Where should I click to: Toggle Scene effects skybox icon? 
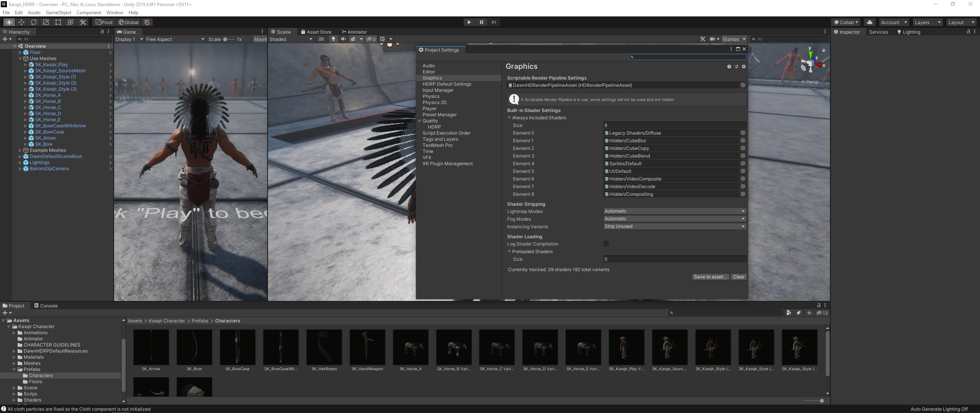[x=353, y=39]
